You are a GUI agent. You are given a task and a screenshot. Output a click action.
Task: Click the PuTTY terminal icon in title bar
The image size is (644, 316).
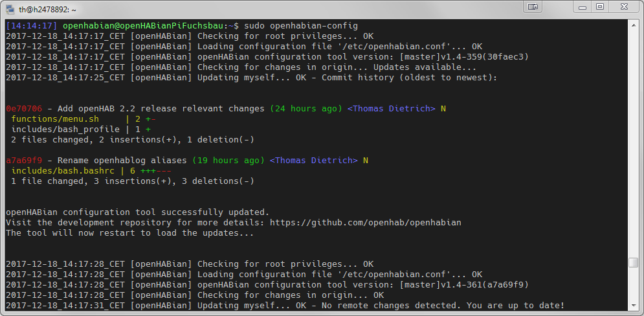coord(10,8)
